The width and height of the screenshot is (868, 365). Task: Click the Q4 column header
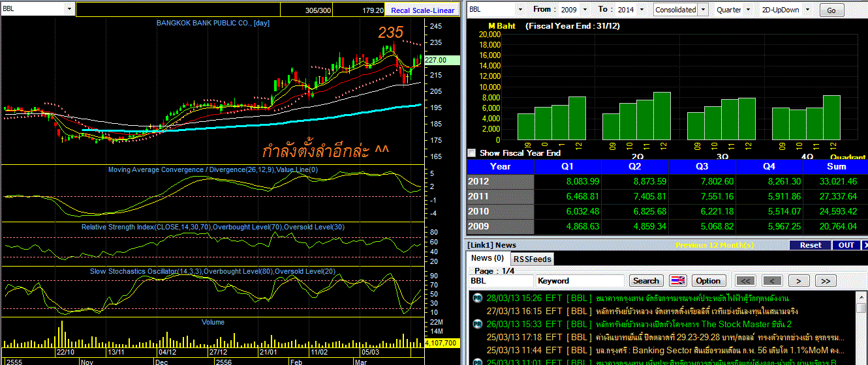click(x=770, y=167)
